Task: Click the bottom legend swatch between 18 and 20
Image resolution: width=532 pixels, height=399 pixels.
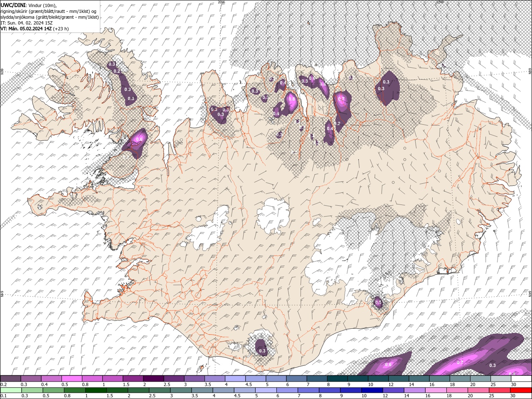Action: [456, 390]
